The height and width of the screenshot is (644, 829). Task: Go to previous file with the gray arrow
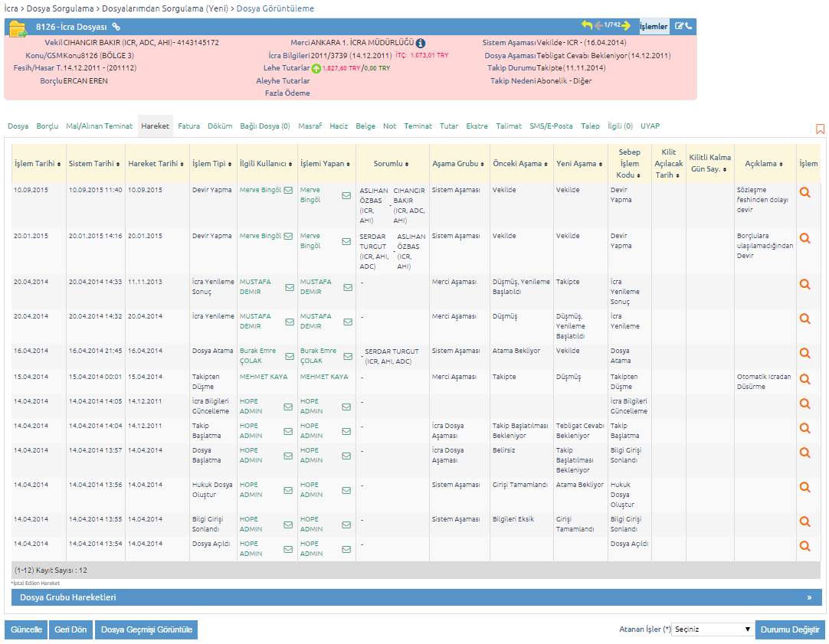click(x=599, y=25)
